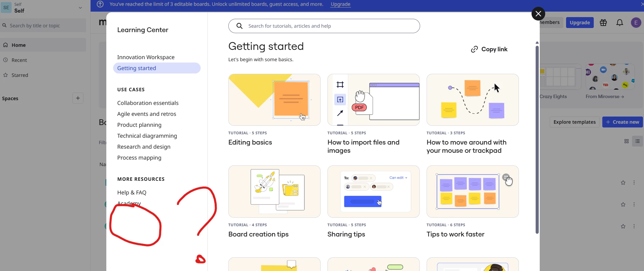Click the From Miroverse link text

pos(605,97)
